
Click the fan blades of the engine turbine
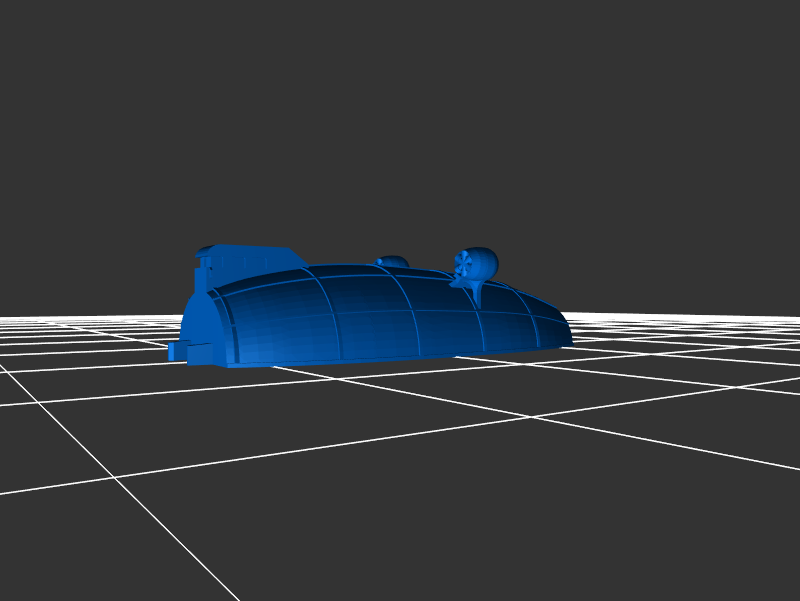pos(464,266)
